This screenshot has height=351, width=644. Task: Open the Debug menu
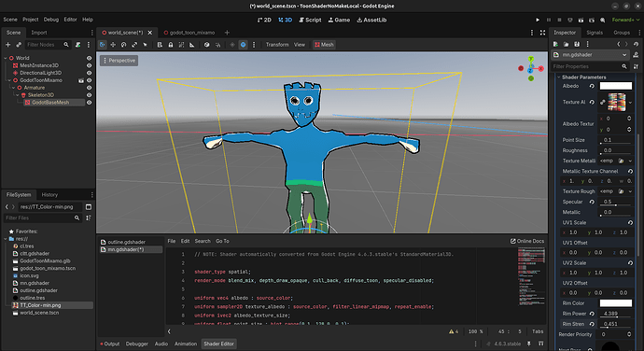point(51,20)
